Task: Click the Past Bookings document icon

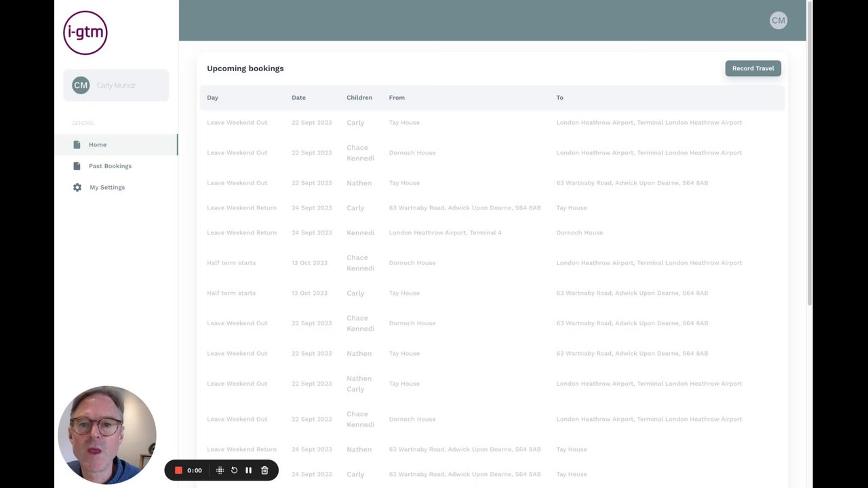Action: point(77,166)
